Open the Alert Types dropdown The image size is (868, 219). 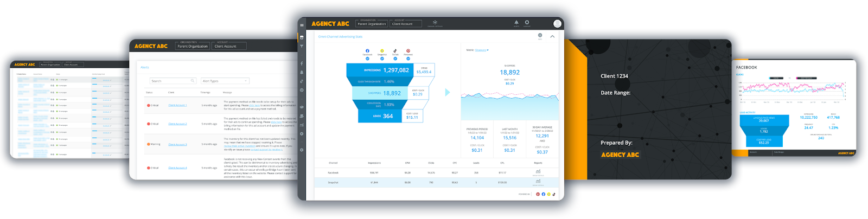coord(225,81)
